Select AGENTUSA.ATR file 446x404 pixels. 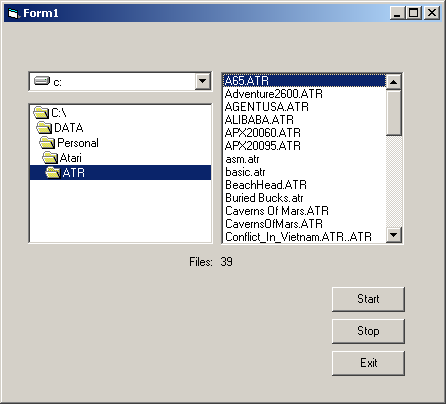point(267,107)
